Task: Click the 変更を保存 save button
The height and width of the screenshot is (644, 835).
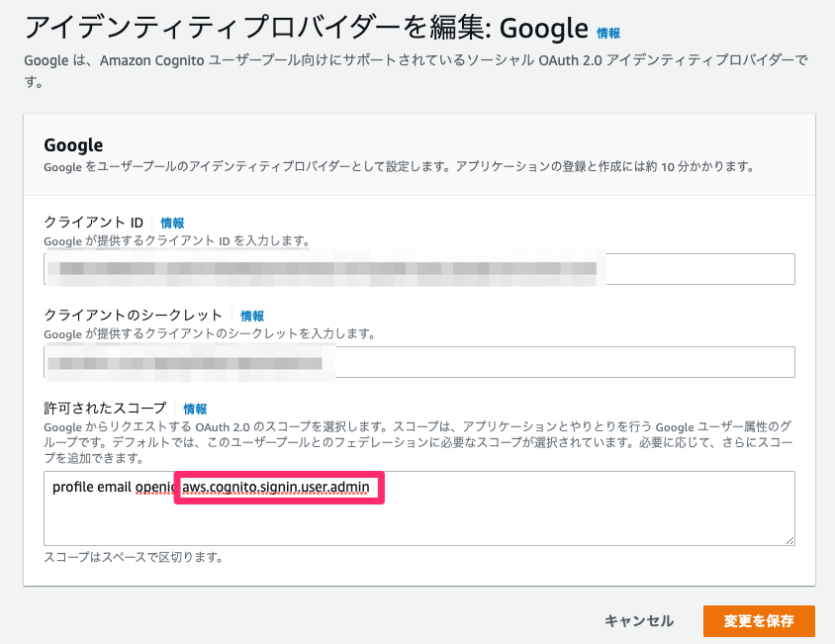Action: pos(759,621)
